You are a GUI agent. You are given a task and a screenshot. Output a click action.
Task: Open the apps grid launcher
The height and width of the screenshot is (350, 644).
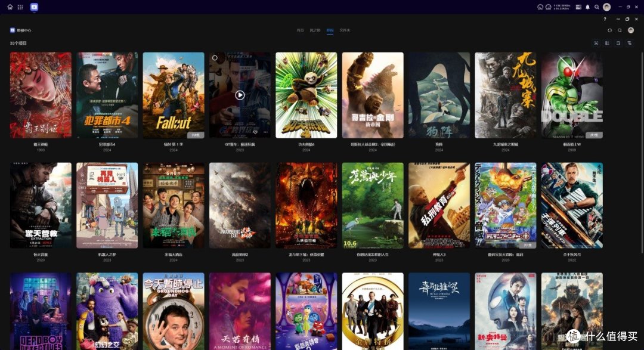click(x=20, y=7)
